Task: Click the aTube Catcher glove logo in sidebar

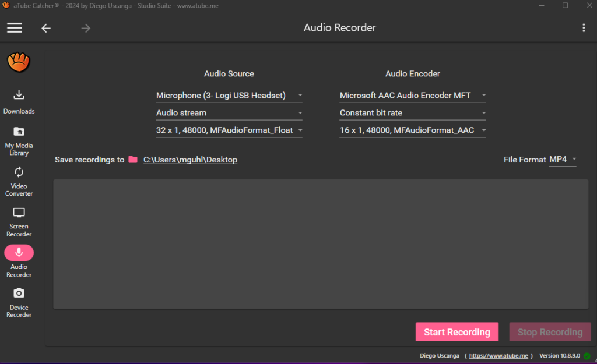Action: pos(18,62)
